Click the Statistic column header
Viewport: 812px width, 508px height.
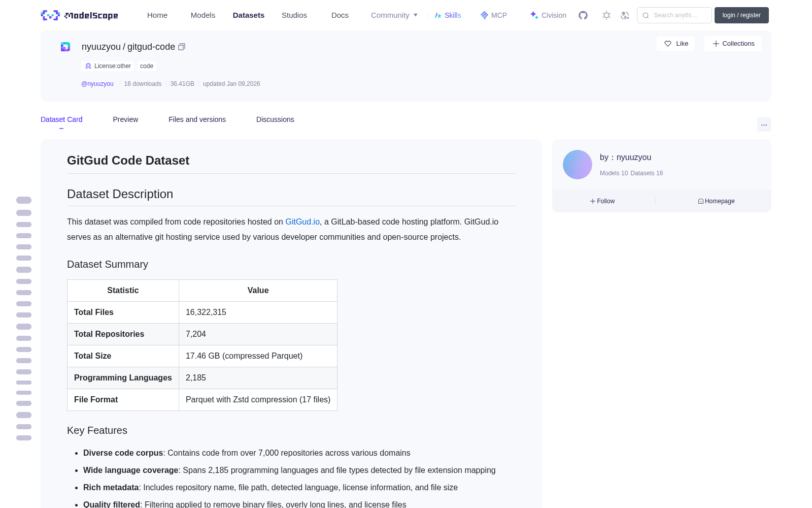(123, 291)
